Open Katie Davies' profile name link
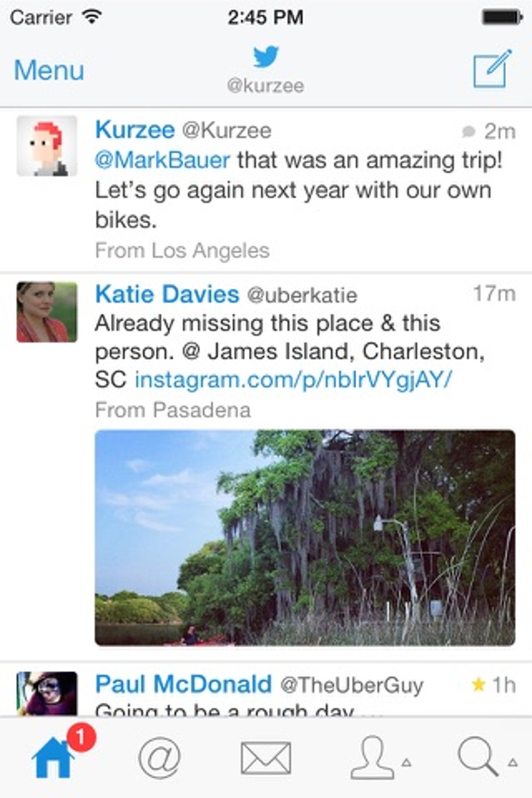This screenshot has width=532, height=798. 167,294
